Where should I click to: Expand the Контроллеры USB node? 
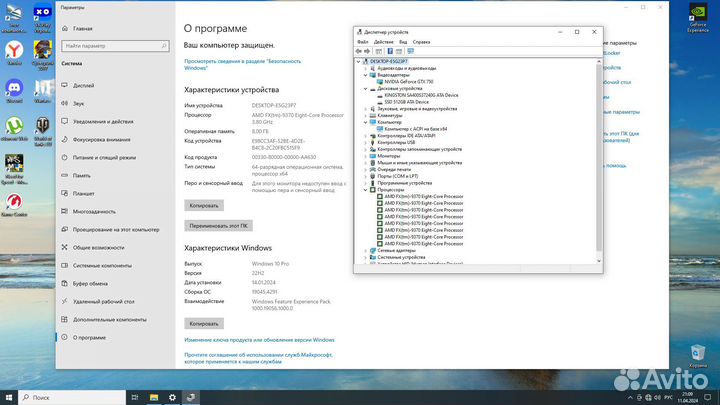tap(366, 143)
